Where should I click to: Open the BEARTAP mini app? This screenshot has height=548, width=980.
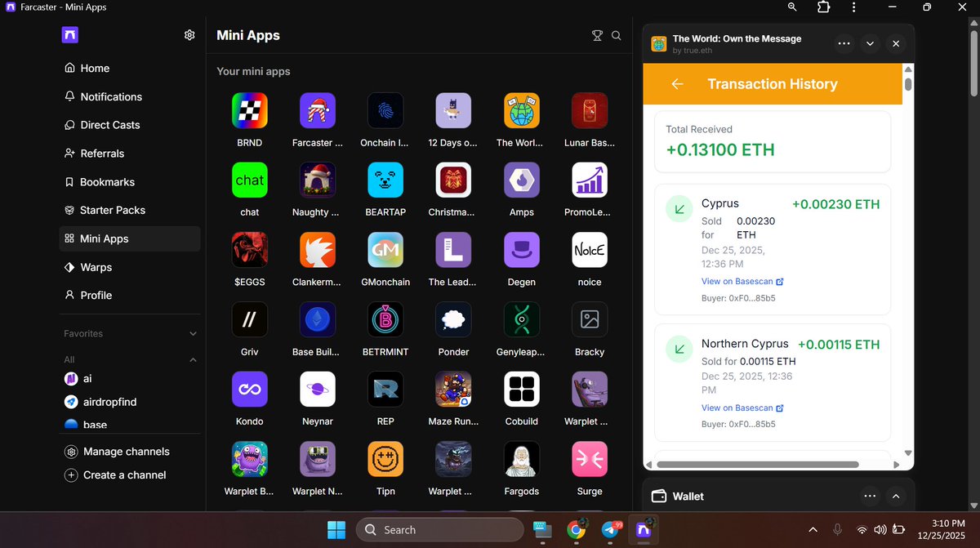tap(385, 180)
